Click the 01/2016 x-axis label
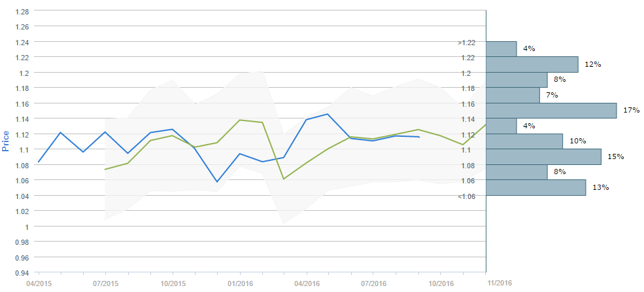644x292 pixels. [x=240, y=283]
